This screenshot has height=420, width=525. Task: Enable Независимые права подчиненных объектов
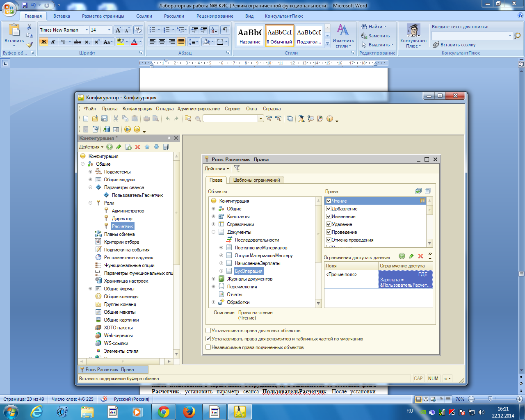coord(208,347)
